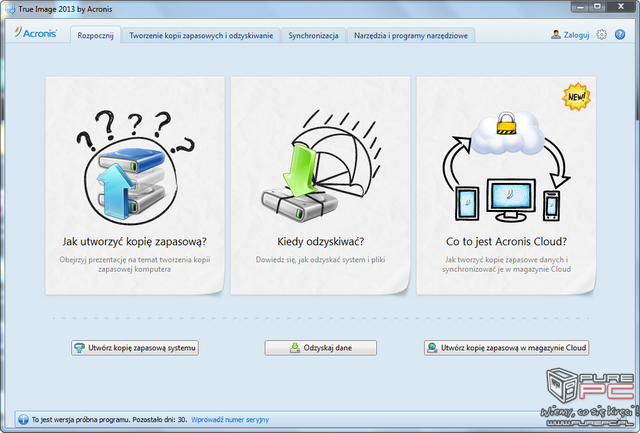Image resolution: width=640 pixels, height=433 pixels.
Task: Click the Acronis Cloud devices illustration
Action: pyautogui.click(x=506, y=167)
